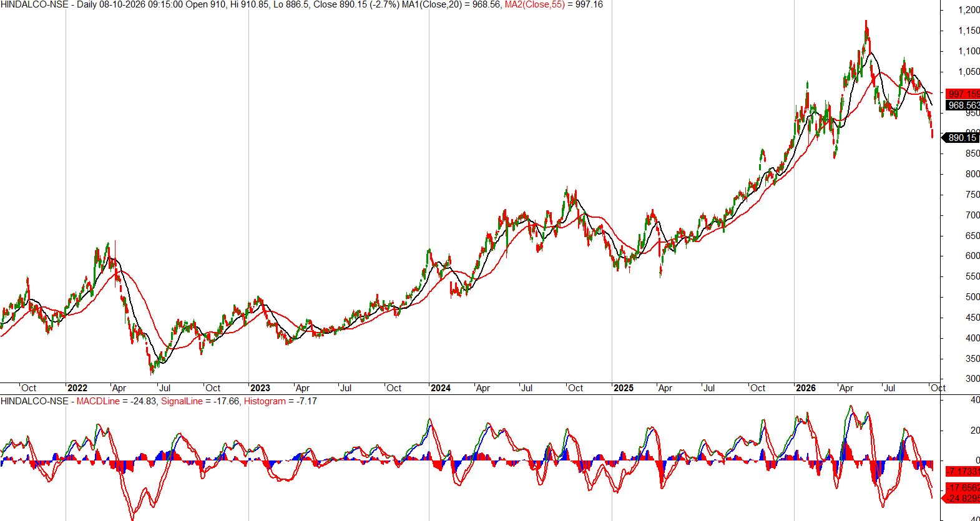Image resolution: width=980 pixels, height=521 pixels.
Task: Click the 1,050 price axis label
Action: (969, 72)
